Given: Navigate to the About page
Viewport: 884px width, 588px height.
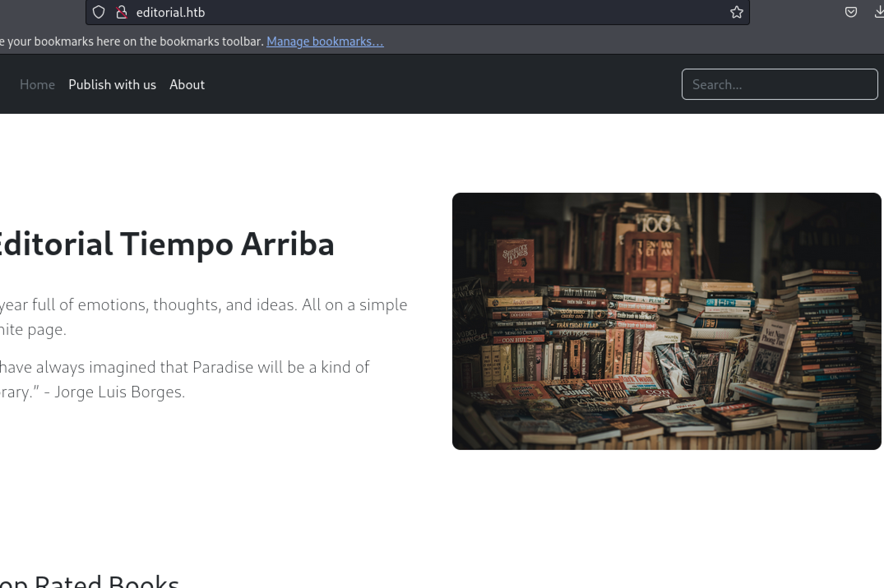Looking at the screenshot, I should click(187, 85).
